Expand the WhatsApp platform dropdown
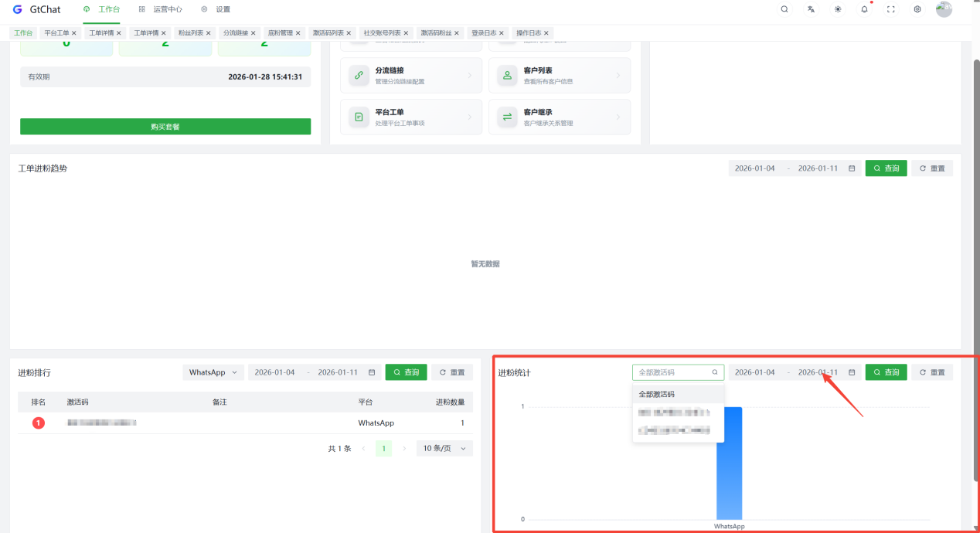The image size is (980, 533). click(x=213, y=372)
